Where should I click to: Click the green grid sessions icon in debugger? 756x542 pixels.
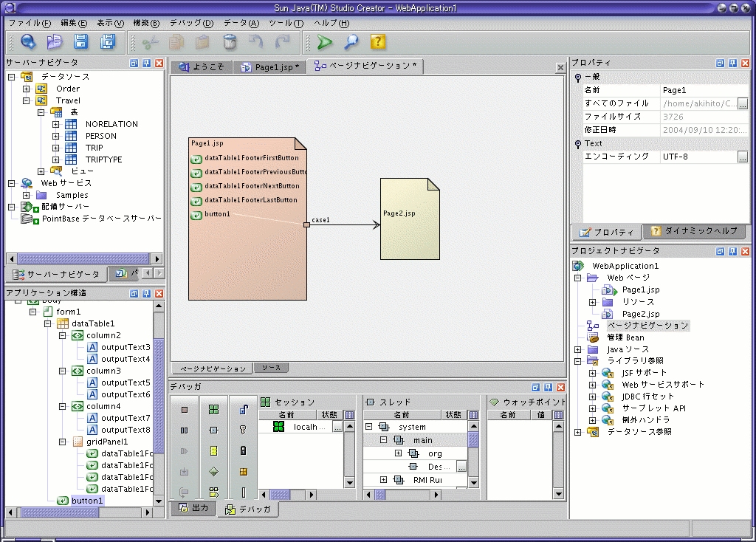coord(213,409)
